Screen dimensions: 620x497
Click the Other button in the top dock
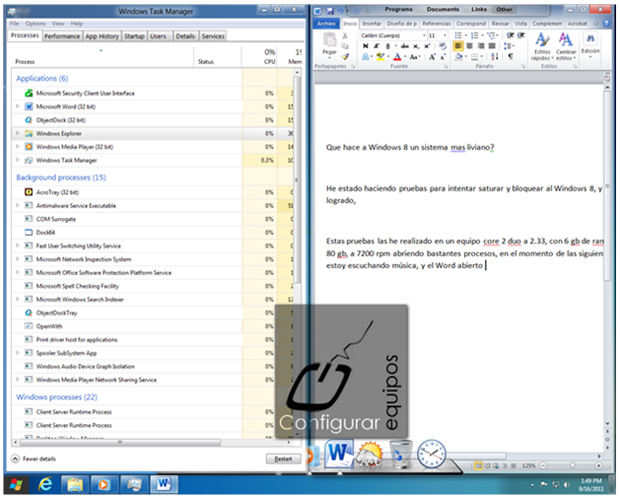tap(504, 9)
